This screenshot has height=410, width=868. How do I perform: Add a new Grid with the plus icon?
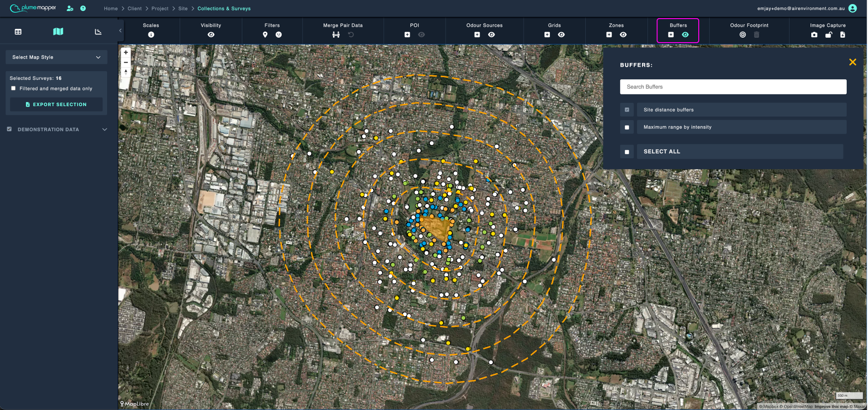[x=547, y=34]
